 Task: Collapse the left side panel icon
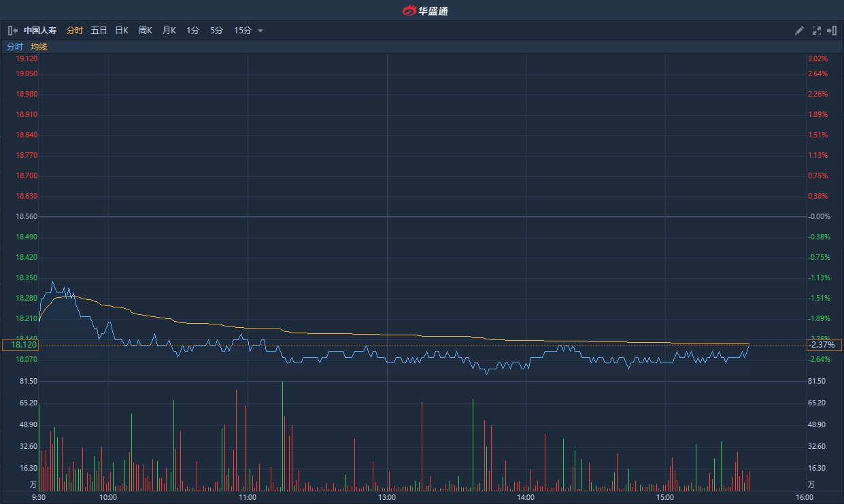coord(12,31)
